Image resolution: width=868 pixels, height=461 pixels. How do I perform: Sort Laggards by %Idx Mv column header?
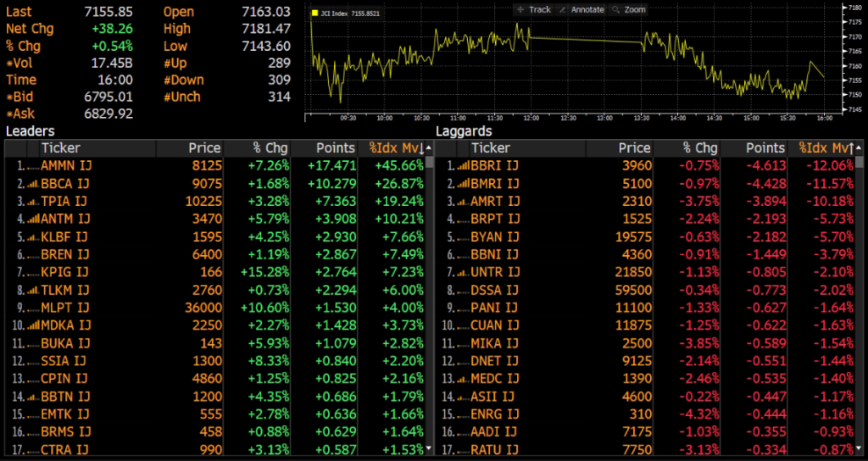(826, 148)
